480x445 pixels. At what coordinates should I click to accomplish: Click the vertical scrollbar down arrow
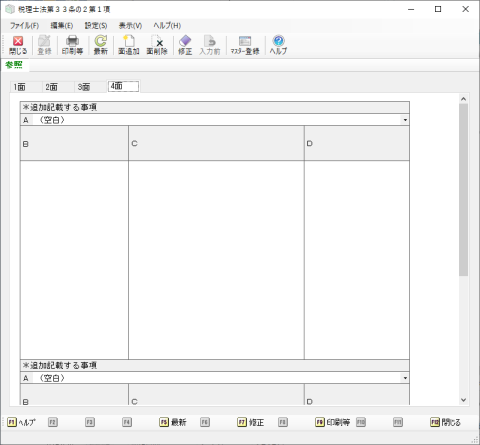pyautogui.click(x=463, y=400)
